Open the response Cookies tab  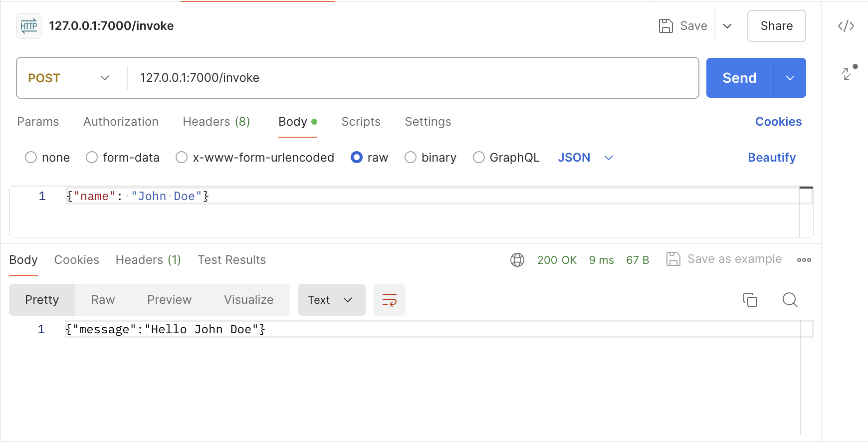pos(77,260)
